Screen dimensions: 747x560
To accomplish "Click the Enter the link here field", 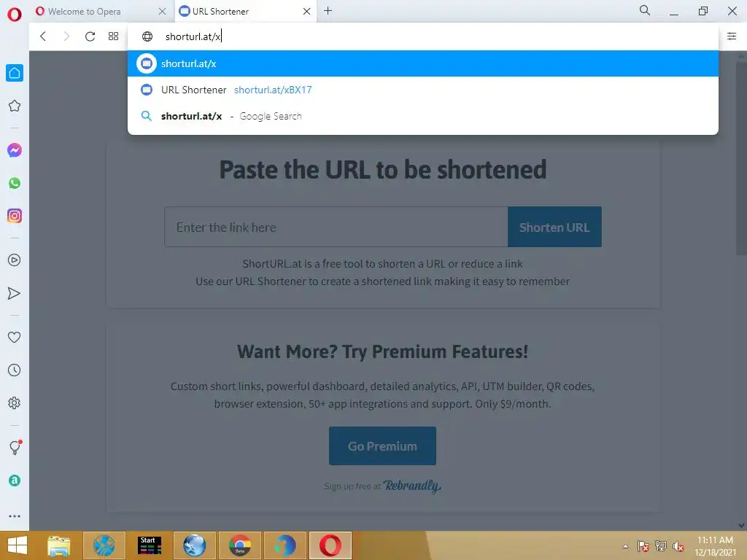I will pos(336,227).
